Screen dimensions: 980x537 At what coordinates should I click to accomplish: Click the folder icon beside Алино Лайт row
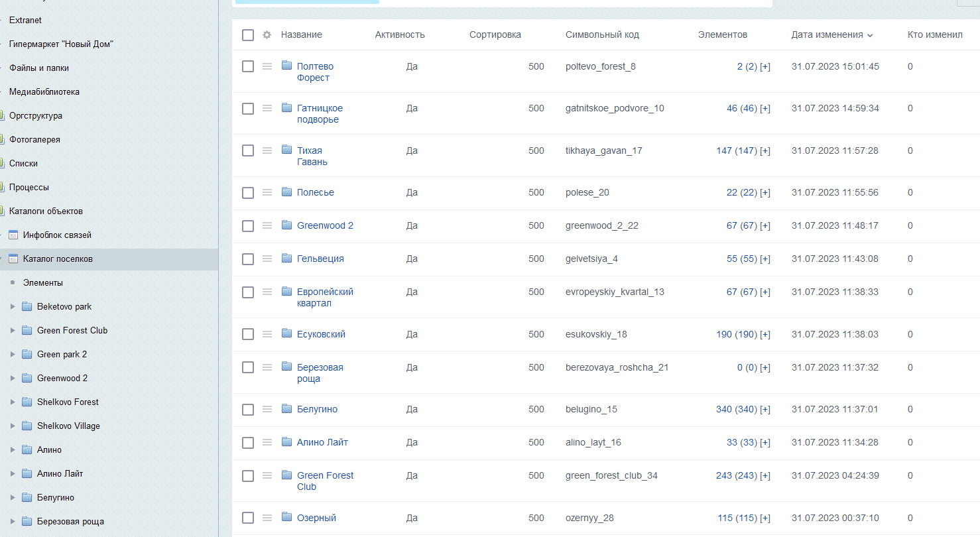pos(286,442)
